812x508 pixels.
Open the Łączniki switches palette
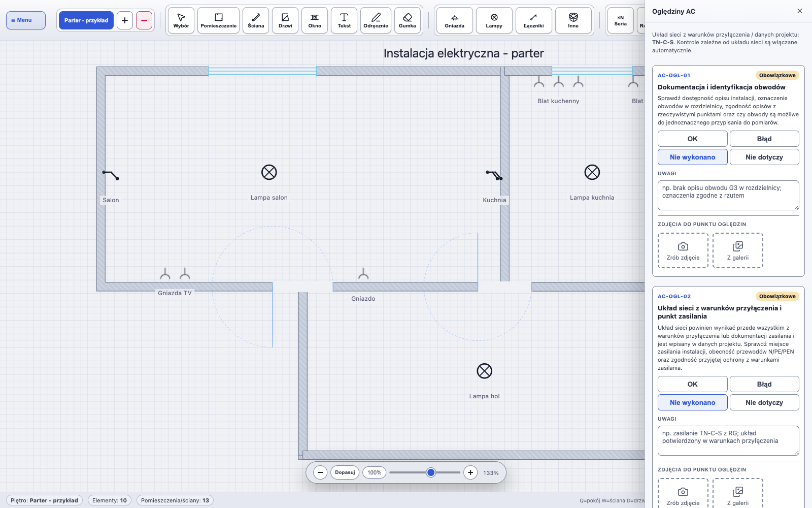534,20
